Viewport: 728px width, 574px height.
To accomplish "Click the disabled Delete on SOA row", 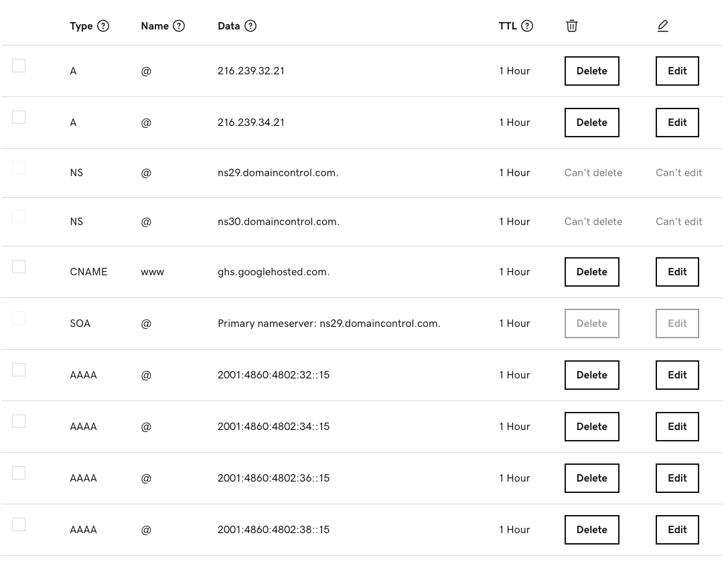I will (591, 324).
